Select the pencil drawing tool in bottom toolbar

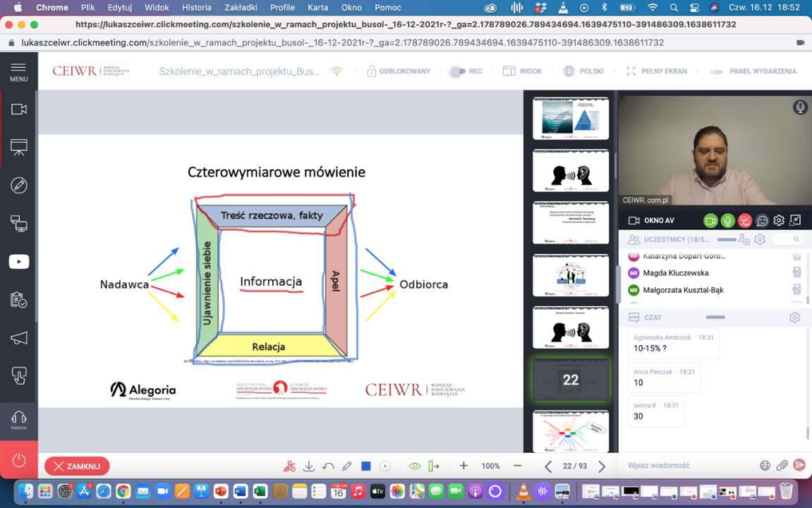tap(346, 466)
